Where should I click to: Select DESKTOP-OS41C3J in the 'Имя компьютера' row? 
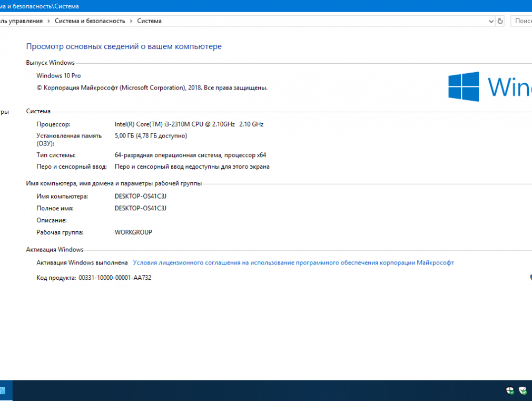coord(141,196)
